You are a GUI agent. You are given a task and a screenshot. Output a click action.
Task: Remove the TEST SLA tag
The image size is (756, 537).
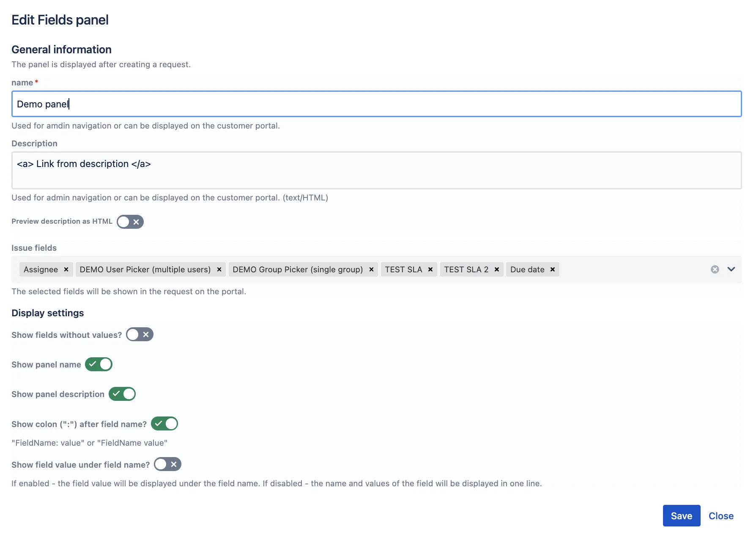[430, 269]
